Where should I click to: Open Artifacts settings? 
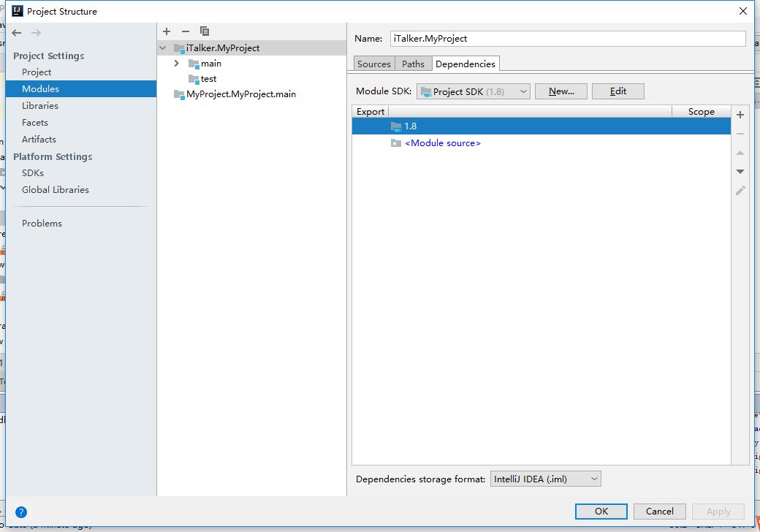pos(39,140)
